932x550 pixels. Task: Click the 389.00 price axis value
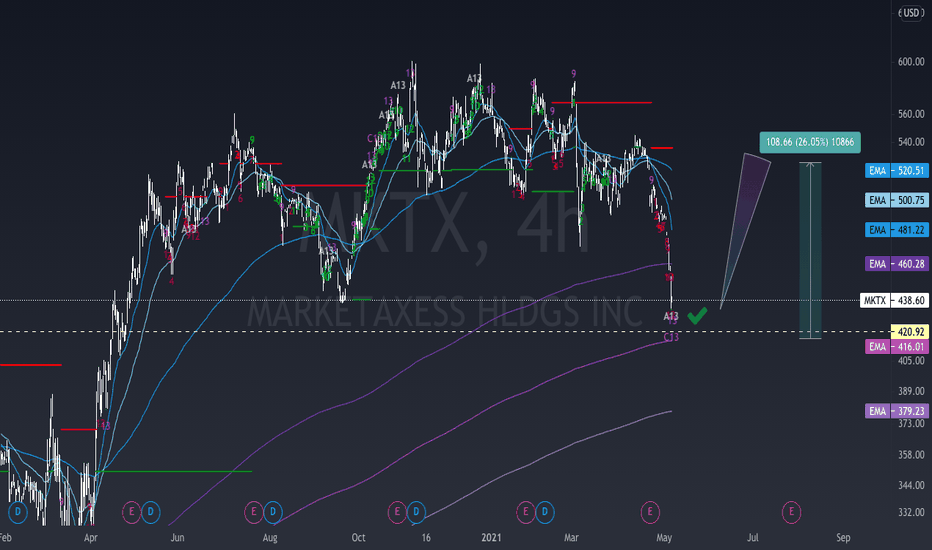pos(911,391)
